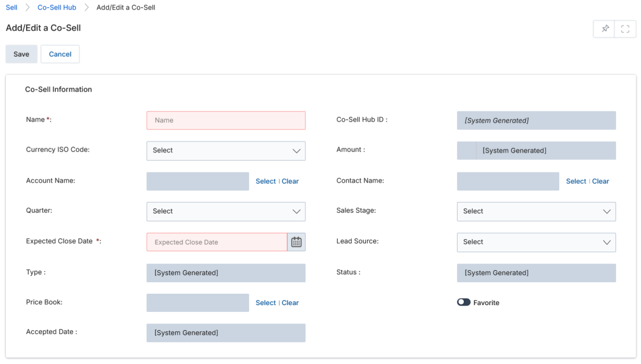
Task: Toggle the Favorite switch on
Action: coord(463,303)
